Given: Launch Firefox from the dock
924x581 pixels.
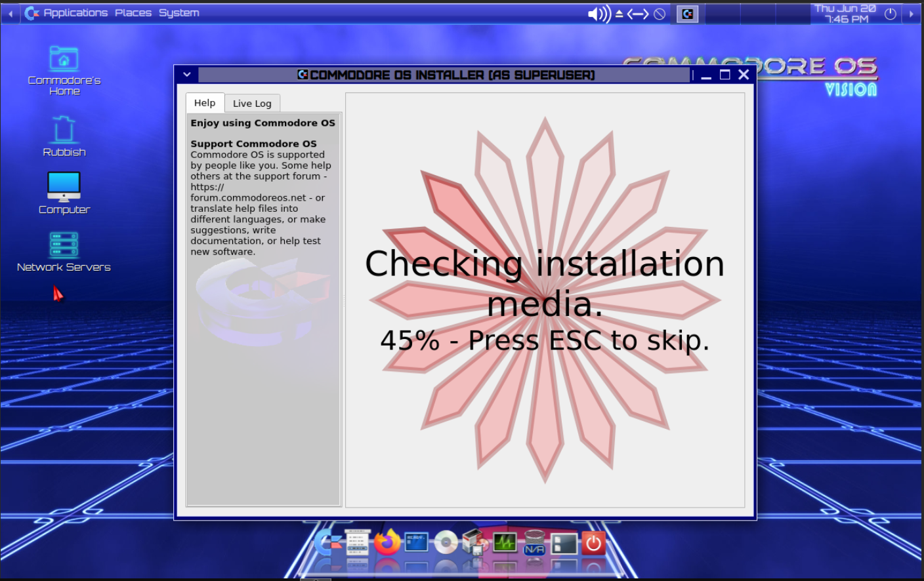Looking at the screenshot, I should [x=387, y=542].
